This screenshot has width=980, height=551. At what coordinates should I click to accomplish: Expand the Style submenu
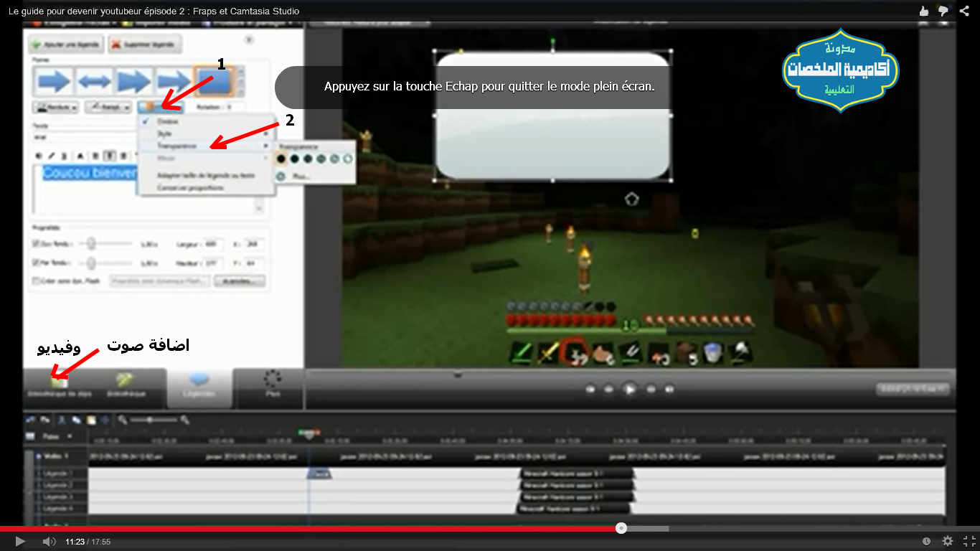tap(205, 133)
